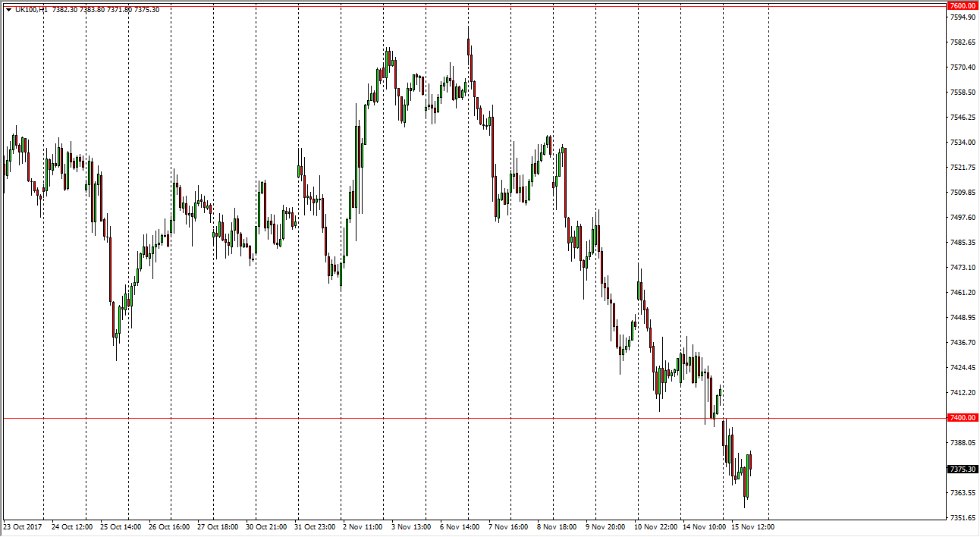The image size is (980, 537).
Task: Click the 26 Oct 16:00 time label
Action: [x=169, y=526]
